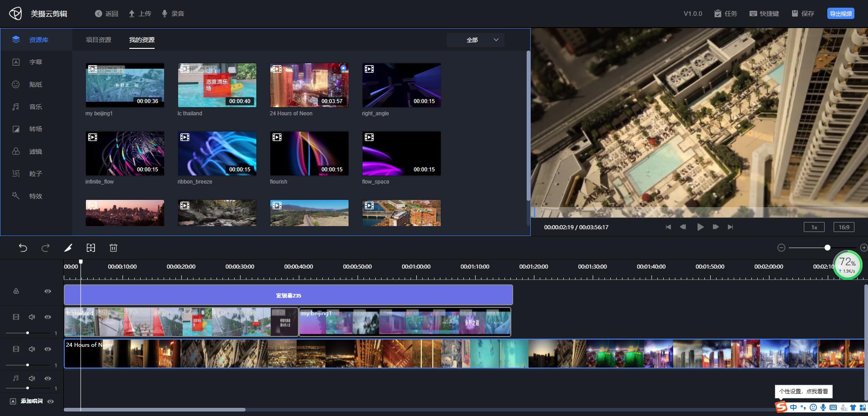The image size is (868, 416).
Task: Click the delete trash icon
Action: click(x=113, y=248)
